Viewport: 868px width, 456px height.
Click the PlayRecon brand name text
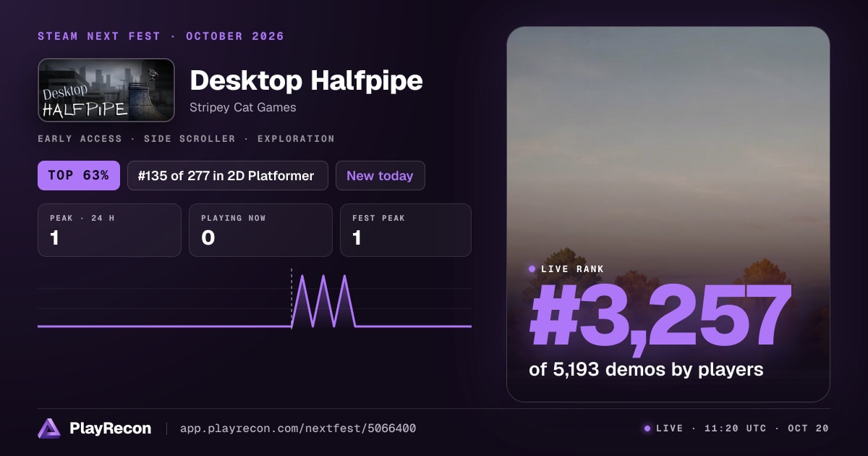pos(110,428)
